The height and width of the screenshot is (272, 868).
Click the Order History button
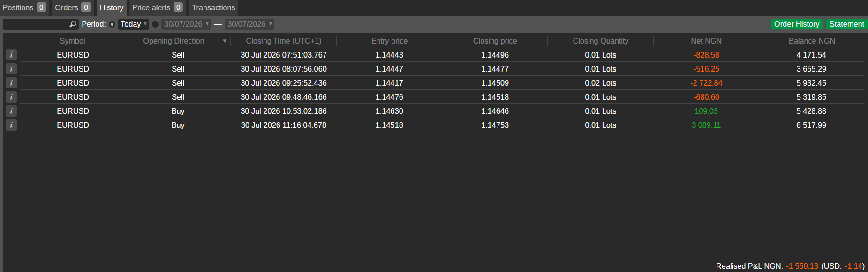coord(797,24)
